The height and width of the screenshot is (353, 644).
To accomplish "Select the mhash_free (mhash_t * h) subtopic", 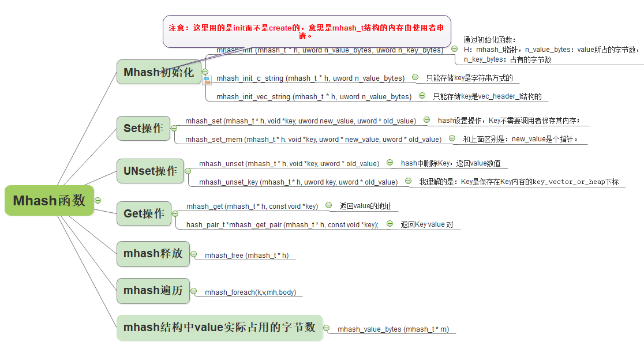I will pyautogui.click(x=247, y=255).
